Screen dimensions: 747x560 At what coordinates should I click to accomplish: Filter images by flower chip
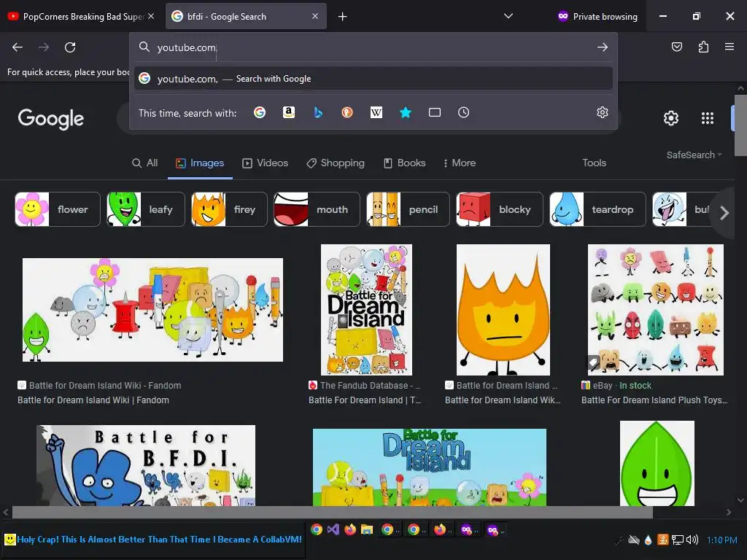click(58, 209)
